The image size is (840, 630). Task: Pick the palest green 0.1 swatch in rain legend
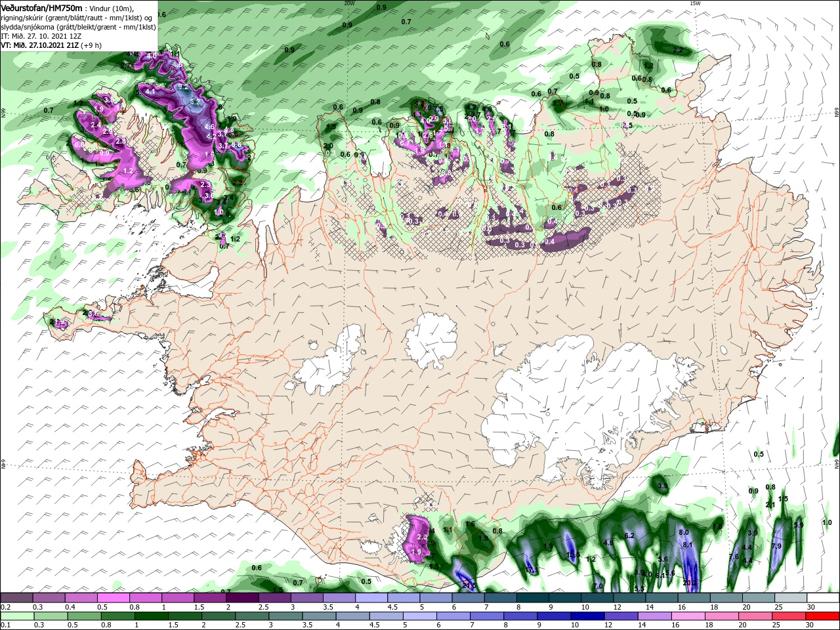[16, 616]
